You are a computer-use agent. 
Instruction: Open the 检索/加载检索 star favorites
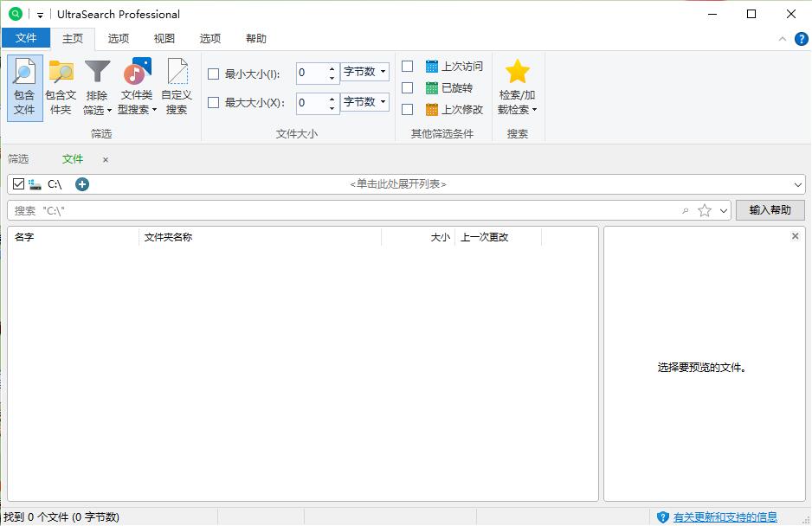517,72
